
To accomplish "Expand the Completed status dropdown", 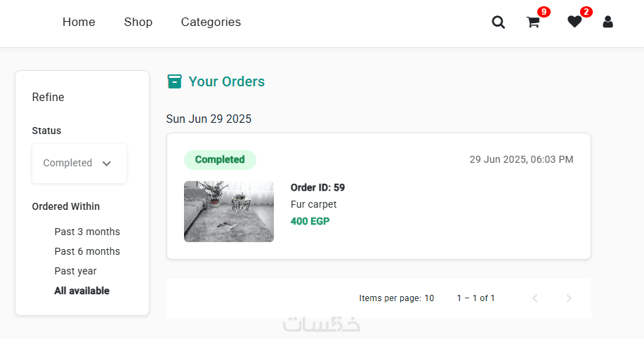I will (x=79, y=164).
